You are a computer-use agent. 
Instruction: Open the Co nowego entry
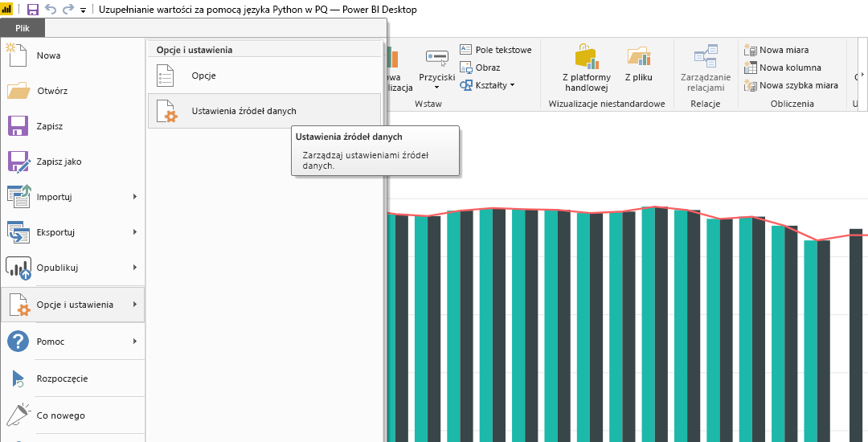(72, 415)
